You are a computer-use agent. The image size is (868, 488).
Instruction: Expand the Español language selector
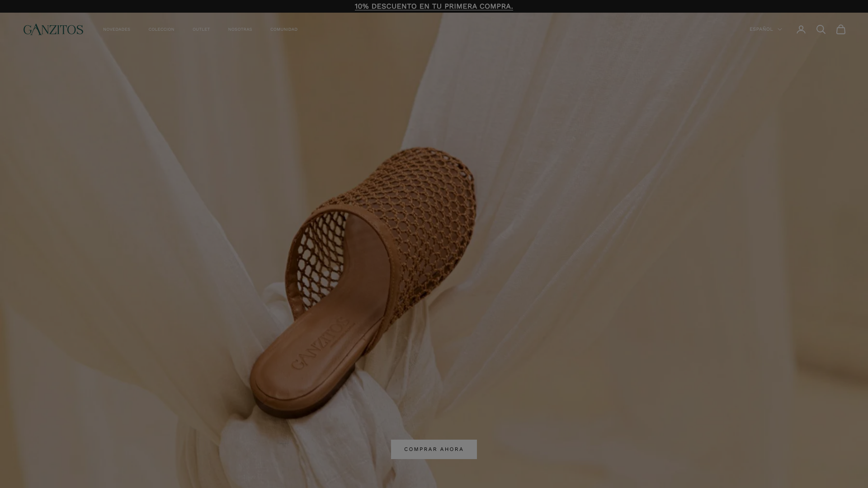point(765,29)
